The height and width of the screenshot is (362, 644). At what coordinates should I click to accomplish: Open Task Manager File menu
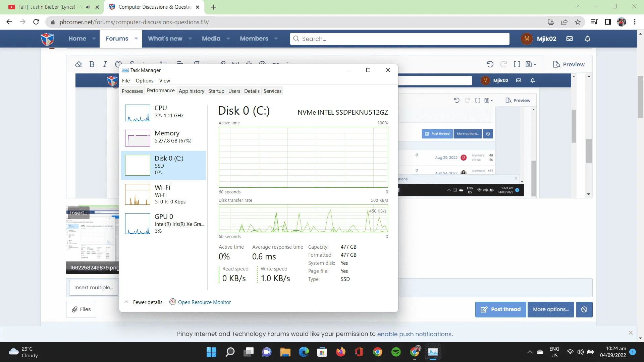[126, 81]
